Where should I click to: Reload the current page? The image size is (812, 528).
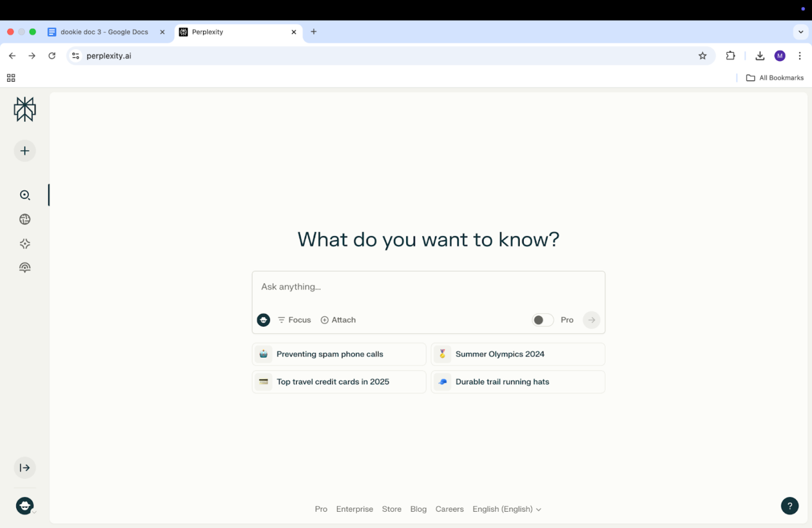point(52,56)
